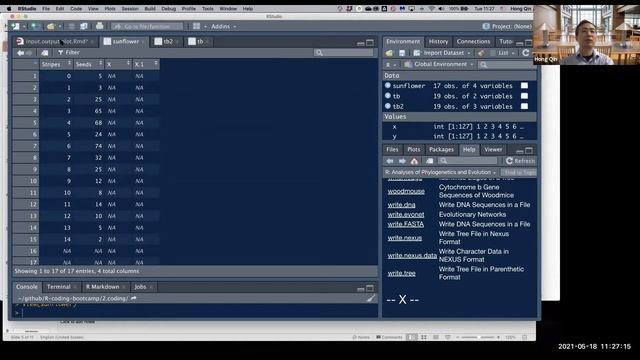The width and height of the screenshot is (640, 360).
Task: Click the print icon in the main toolbar
Action: point(100,26)
